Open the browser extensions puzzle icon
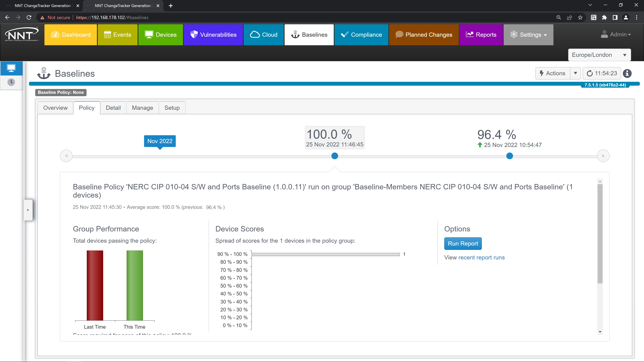This screenshot has height=362, width=644. click(x=604, y=17)
